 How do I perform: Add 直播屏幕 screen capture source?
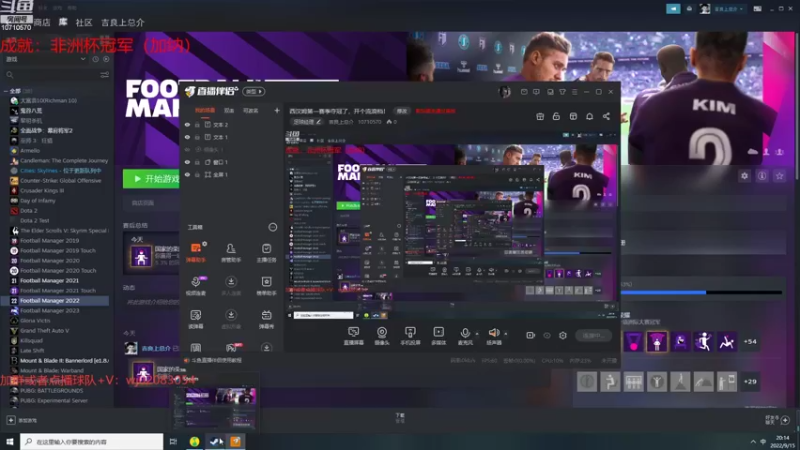click(x=354, y=336)
